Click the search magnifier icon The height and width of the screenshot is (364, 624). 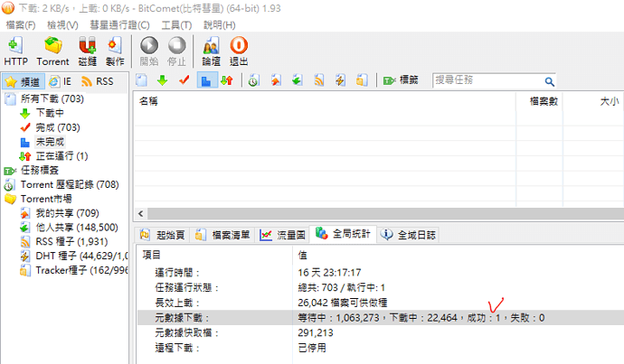pos(550,81)
